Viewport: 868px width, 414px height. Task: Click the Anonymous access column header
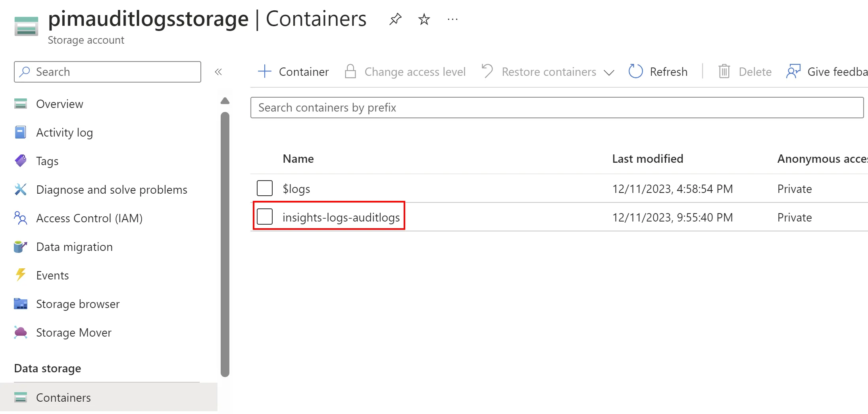822,159
